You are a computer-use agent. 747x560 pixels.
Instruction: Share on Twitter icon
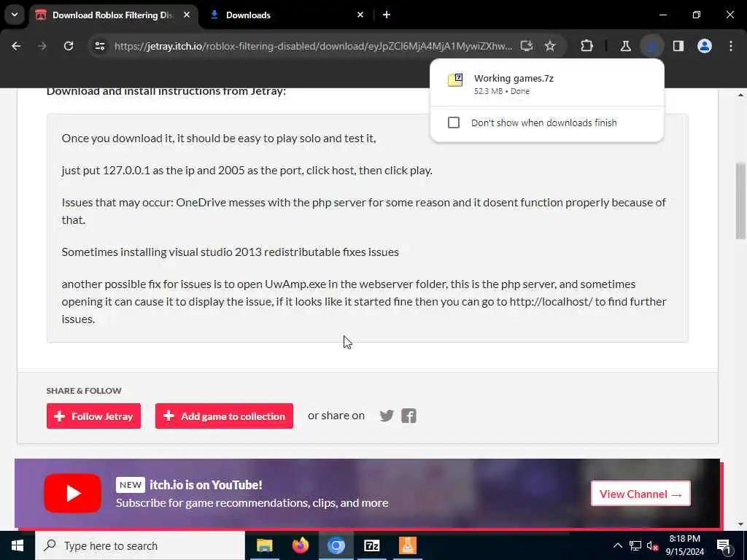point(387,416)
